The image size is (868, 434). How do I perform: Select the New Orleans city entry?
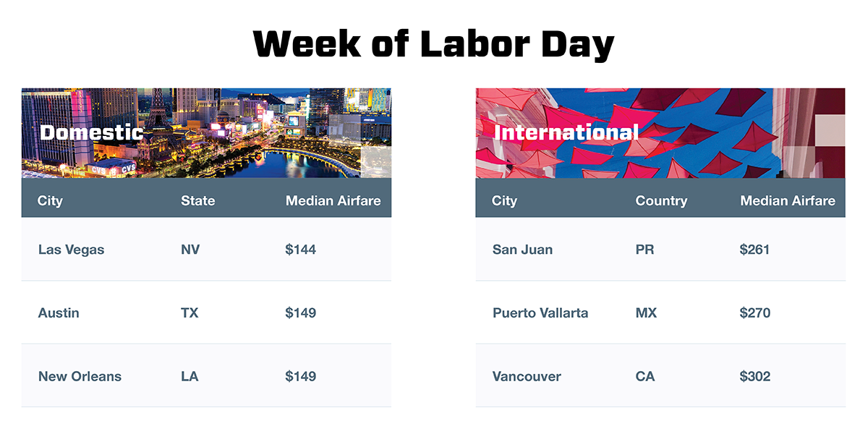(x=80, y=376)
